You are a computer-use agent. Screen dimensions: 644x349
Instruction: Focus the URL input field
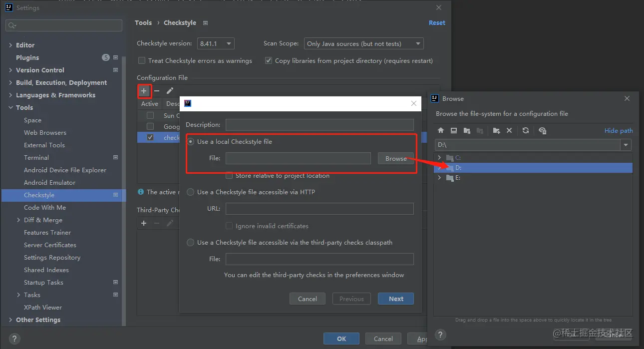click(320, 209)
